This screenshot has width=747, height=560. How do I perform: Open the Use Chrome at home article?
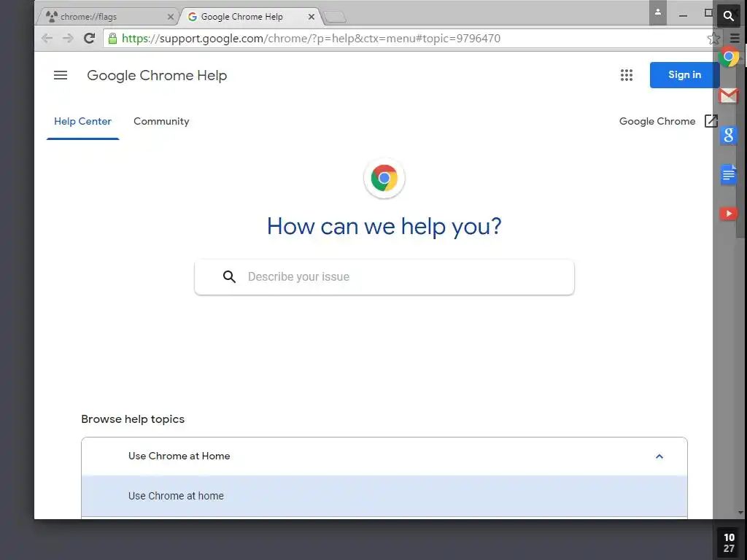[x=384, y=496]
